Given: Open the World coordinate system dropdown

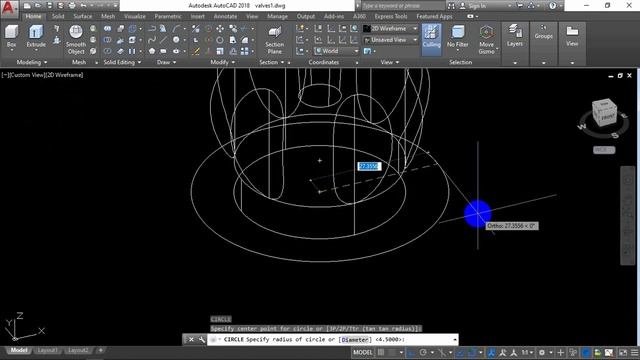Looking at the screenshot, I should click(x=336, y=51).
